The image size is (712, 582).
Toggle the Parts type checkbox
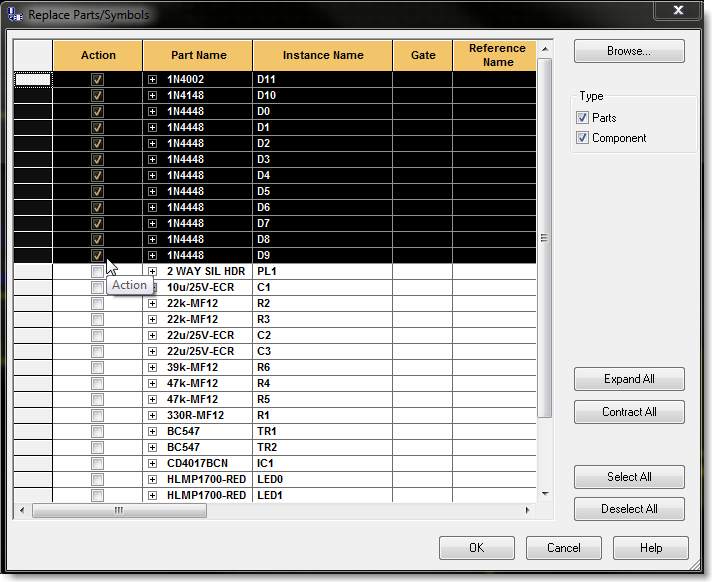tap(582, 118)
